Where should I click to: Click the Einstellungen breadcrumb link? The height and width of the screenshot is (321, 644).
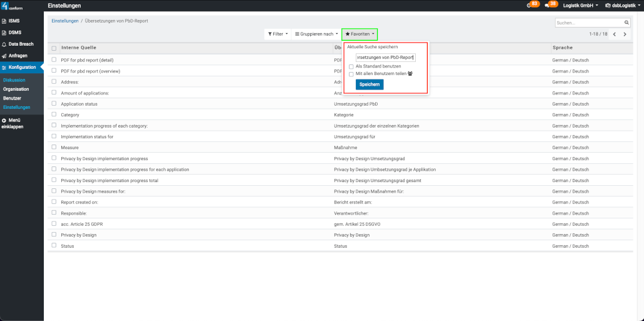(65, 21)
